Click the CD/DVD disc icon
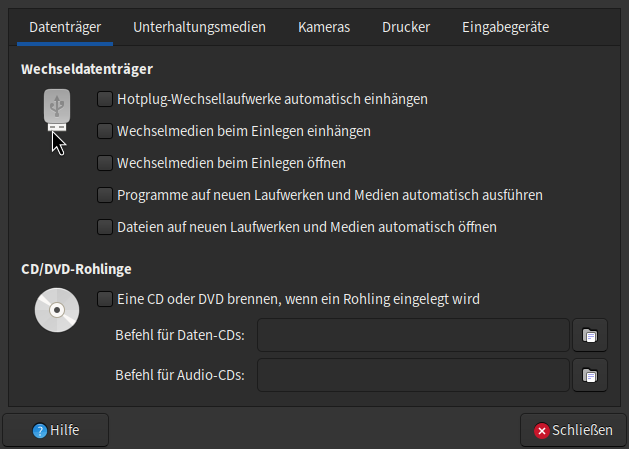 click(x=56, y=309)
